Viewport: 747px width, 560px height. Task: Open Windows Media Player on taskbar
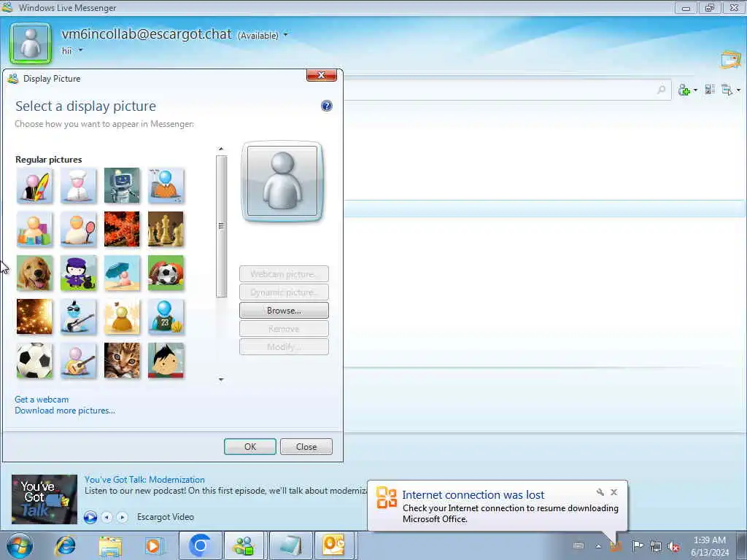153,545
